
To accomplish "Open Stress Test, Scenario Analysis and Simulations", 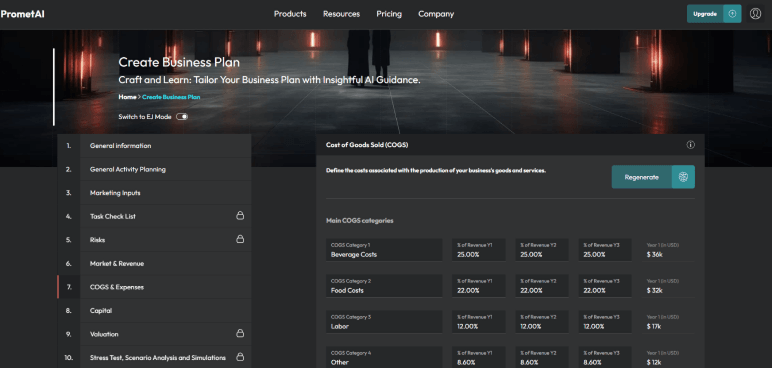I will (x=154, y=357).
